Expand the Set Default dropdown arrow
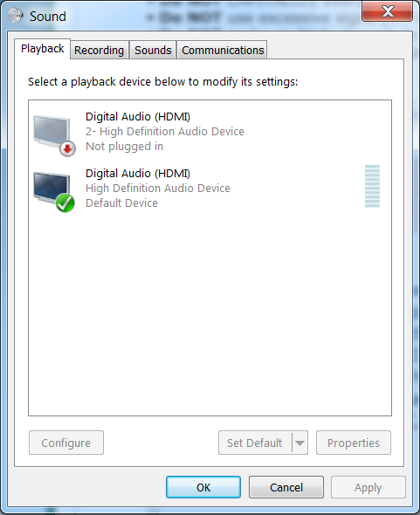The height and width of the screenshot is (515, 420). tap(300, 443)
